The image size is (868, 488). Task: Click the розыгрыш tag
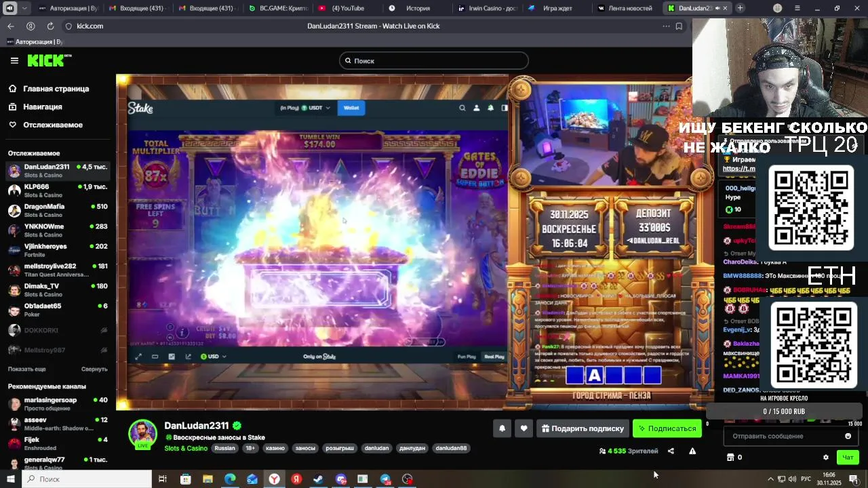340,448
